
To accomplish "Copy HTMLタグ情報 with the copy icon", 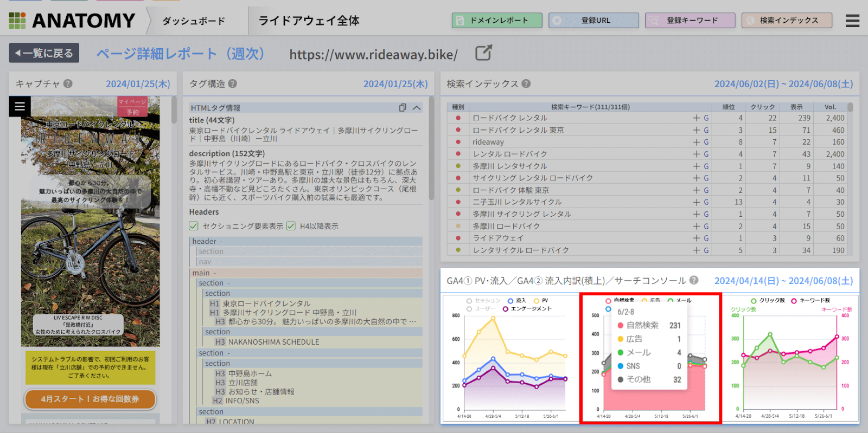I will (403, 107).
